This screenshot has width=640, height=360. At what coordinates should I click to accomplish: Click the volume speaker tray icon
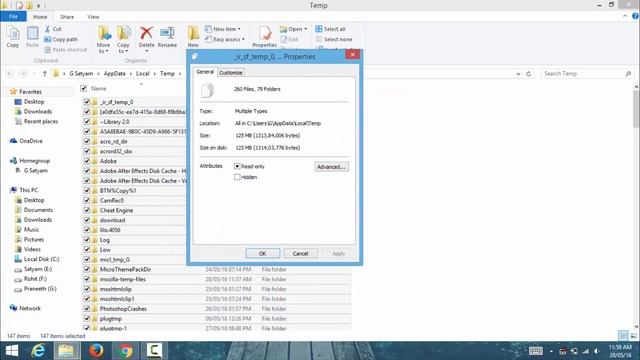coord(596,351)
